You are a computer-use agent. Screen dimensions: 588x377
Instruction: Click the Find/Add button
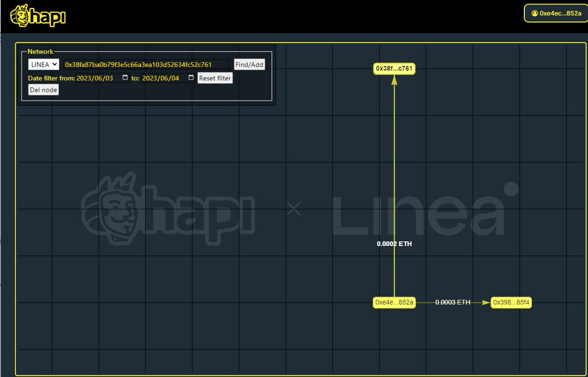click(249, 65)
